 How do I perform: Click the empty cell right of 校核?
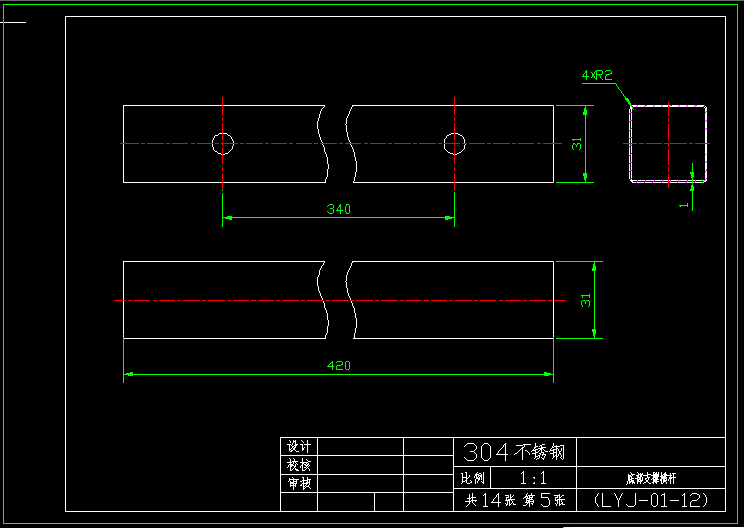[361, 465]
